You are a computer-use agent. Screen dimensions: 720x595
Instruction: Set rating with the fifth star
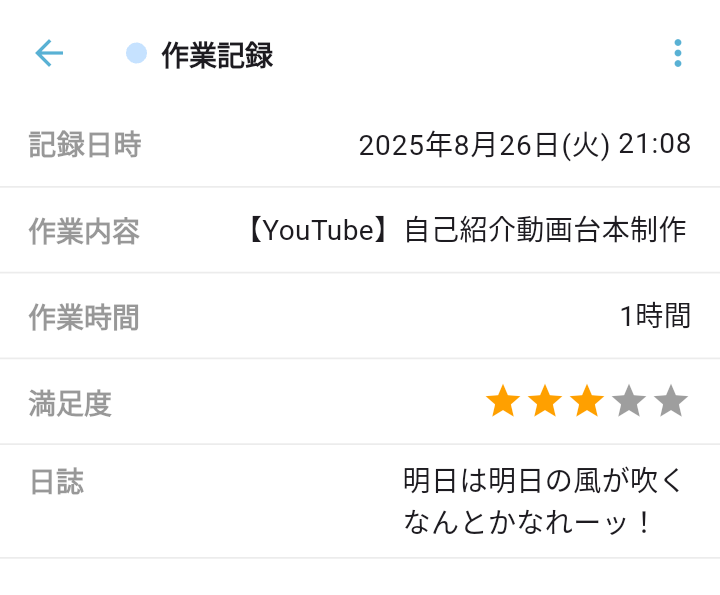[x=671, y=402]
